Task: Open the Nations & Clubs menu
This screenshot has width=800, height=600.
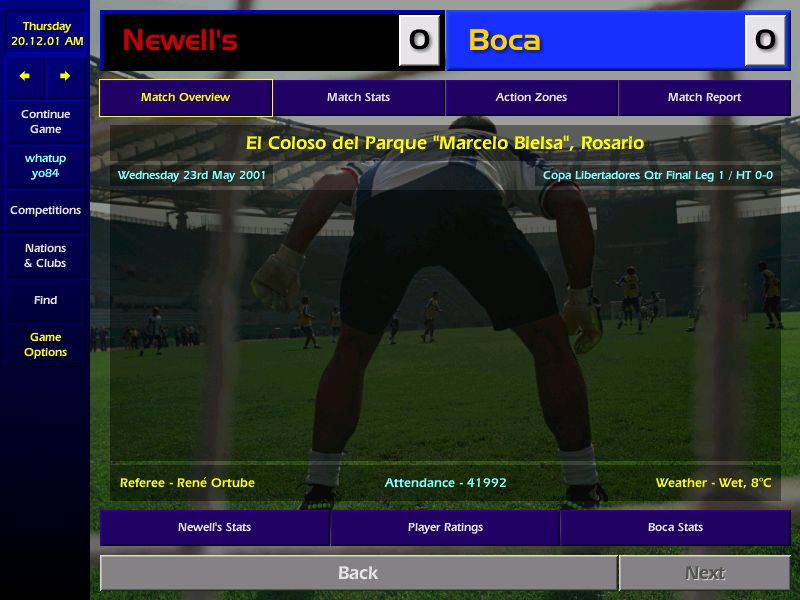Action: click(45, 256)
